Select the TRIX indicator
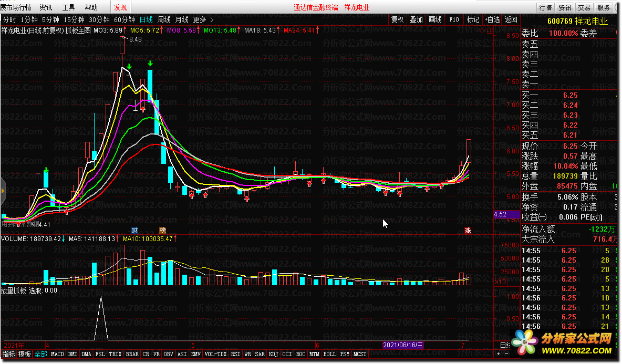Screen dimensions: 622x364 115,354
